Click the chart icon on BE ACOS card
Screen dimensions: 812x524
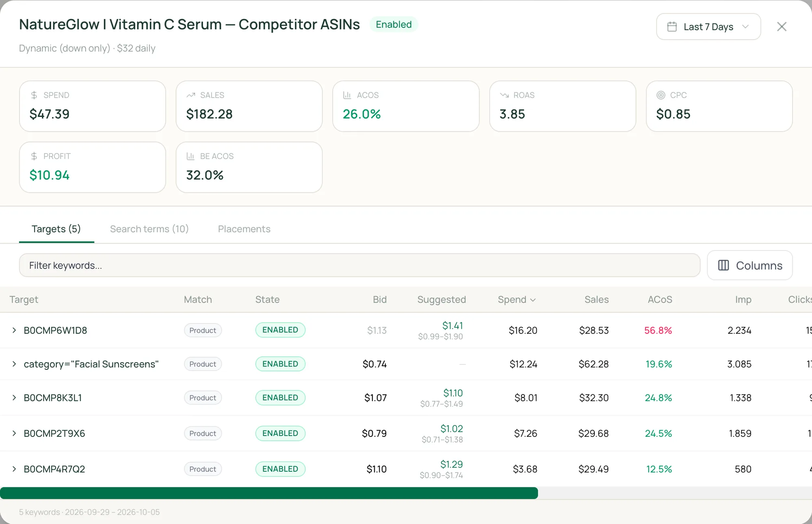point(190,156)
